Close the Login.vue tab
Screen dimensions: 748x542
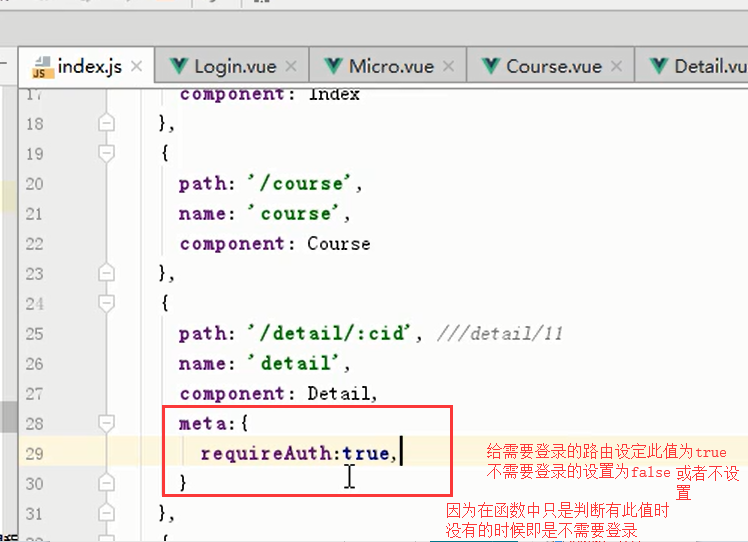click(291, 66)
